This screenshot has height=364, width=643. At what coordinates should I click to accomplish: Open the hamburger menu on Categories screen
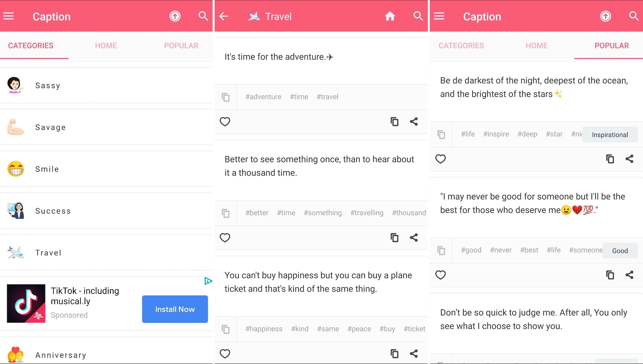tap(8, 16)
